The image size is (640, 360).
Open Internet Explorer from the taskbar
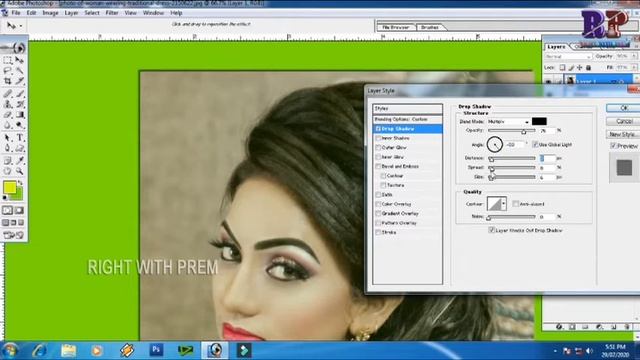40,350
